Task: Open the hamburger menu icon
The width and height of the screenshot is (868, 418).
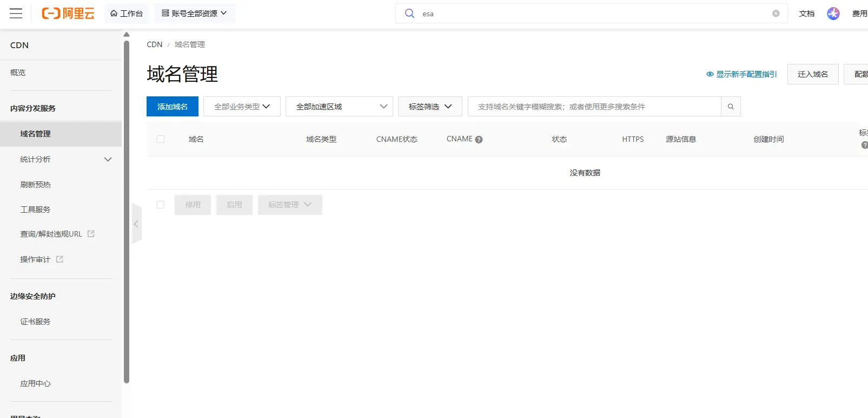Action: point(16,14)
